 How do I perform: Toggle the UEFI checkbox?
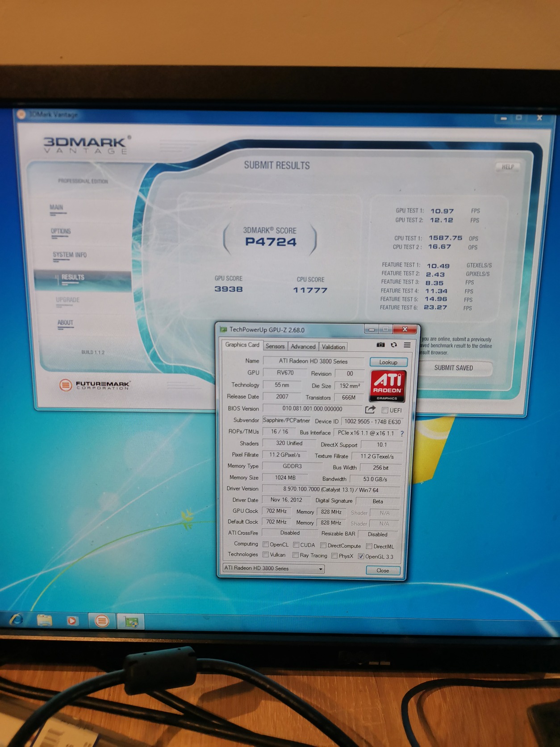tap(385, 410)
